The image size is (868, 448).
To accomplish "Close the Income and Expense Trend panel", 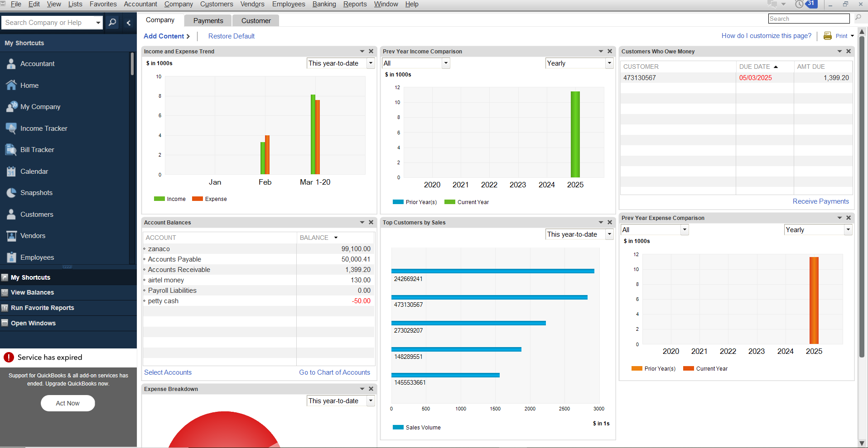I will pyautogui.click(x=371, y=51).
